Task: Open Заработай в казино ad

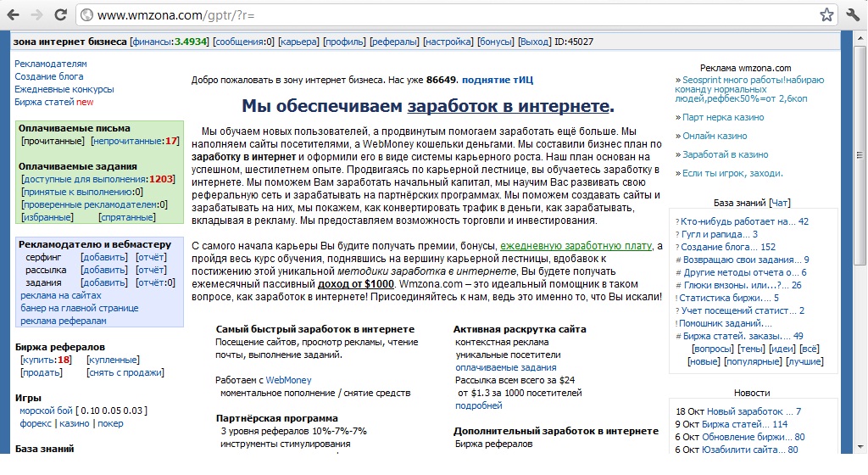Action: tap(726, 154)
